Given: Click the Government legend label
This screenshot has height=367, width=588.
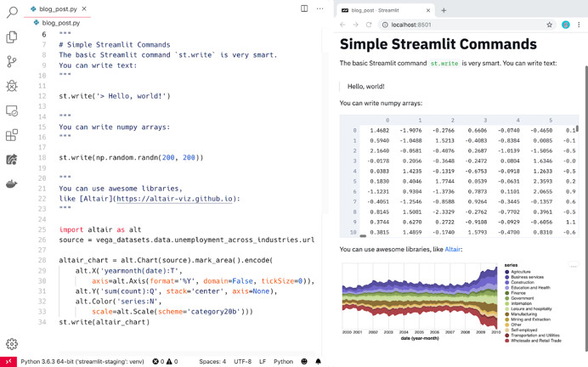Looking at the screenshot, I should coord(522,298).
